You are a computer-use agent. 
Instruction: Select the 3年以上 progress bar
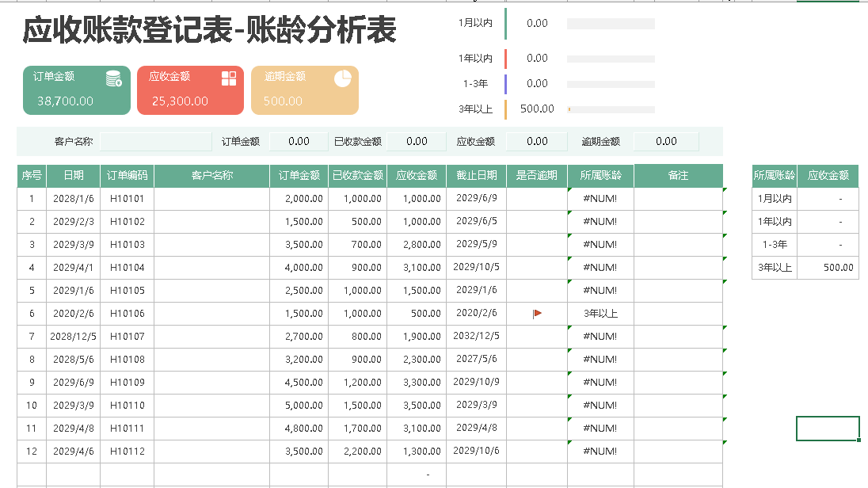tap(611, 109)
